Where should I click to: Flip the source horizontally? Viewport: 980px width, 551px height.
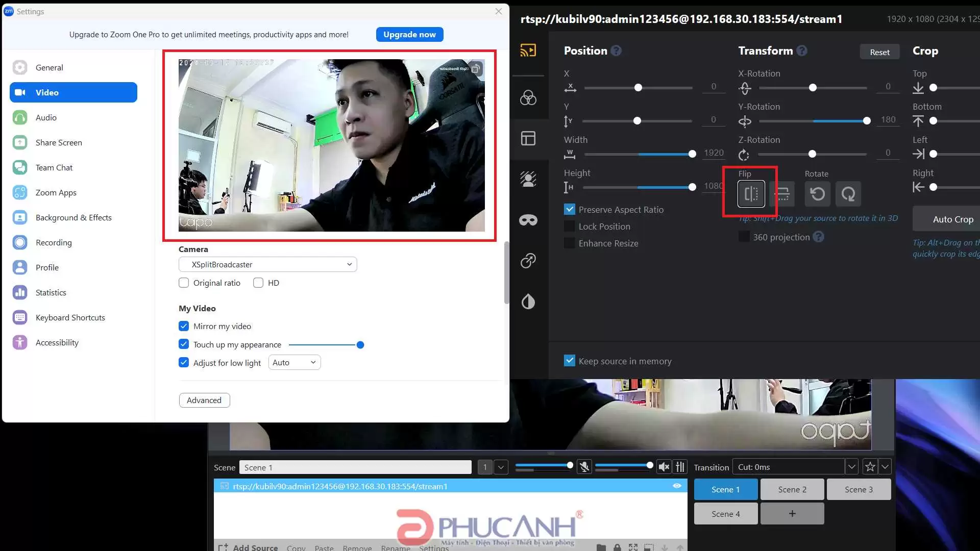point(750,194)
